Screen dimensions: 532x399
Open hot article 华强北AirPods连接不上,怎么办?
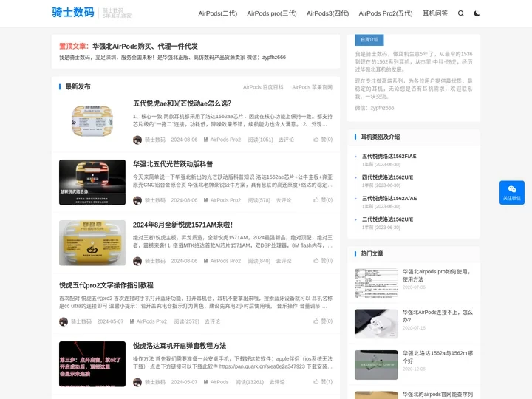click(437, 316)
